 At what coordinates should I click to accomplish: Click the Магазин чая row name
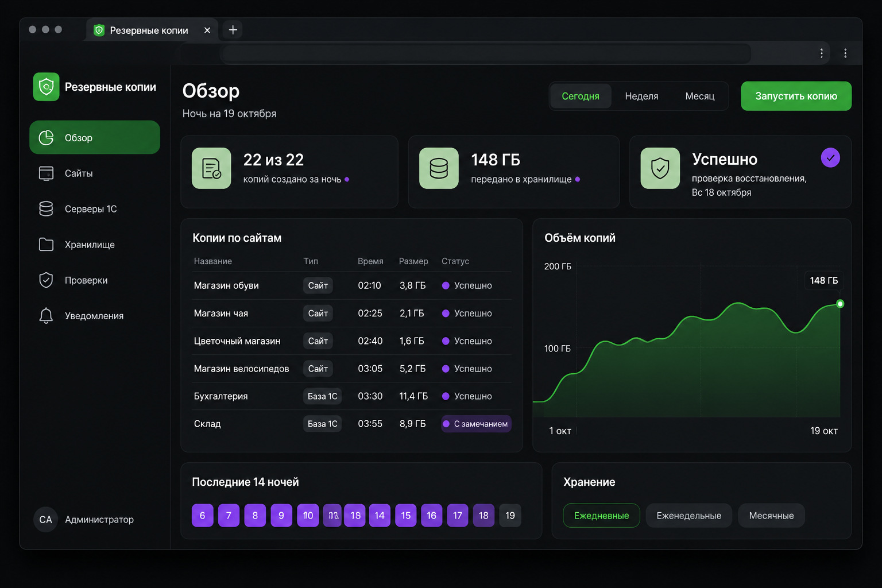[221, 314]
